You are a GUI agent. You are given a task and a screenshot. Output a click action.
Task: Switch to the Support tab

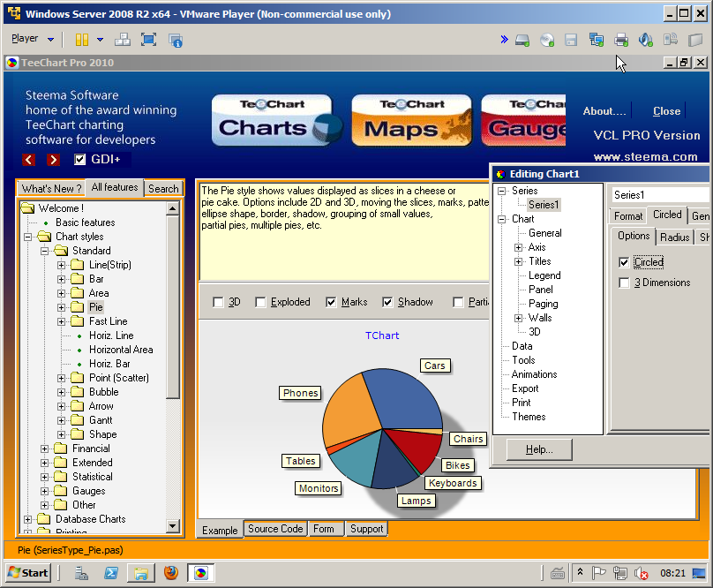[x=366, y=529]
